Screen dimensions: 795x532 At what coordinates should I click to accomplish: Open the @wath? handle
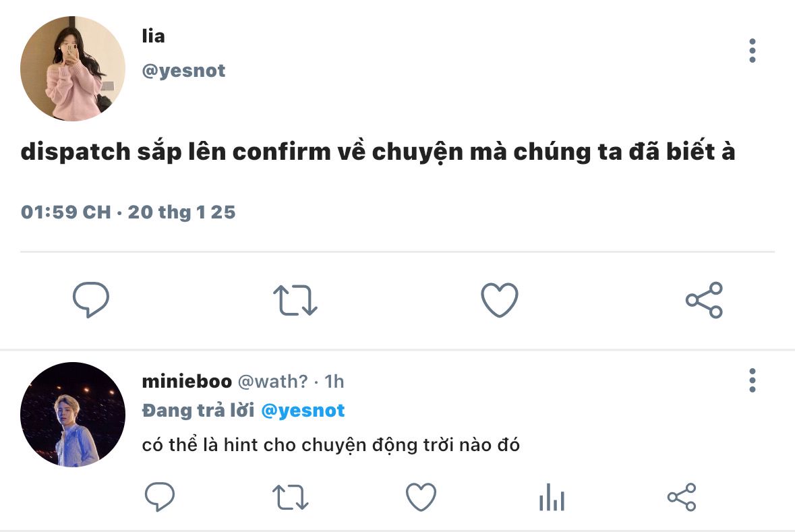click(x=273, y=381)
